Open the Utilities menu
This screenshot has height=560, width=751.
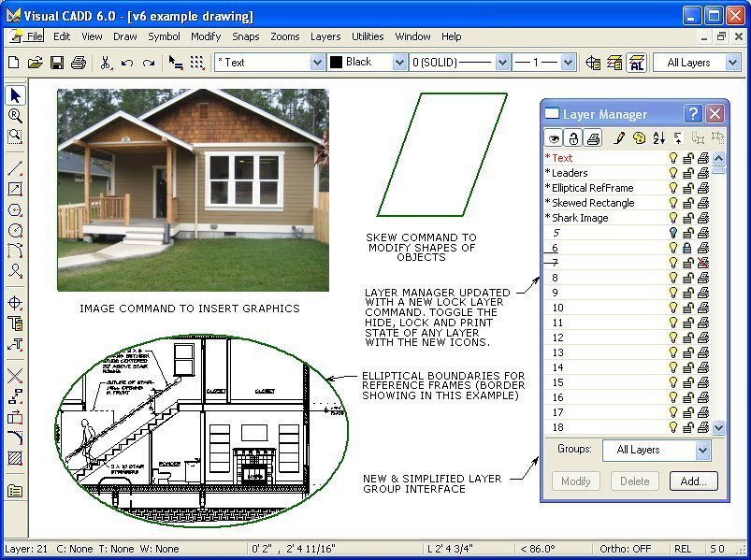pos(368,36)
